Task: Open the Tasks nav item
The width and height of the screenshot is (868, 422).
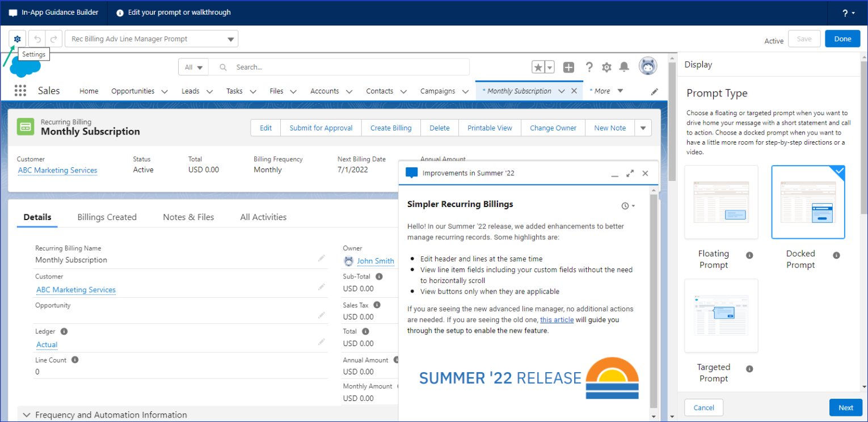Action: (234, 91)
